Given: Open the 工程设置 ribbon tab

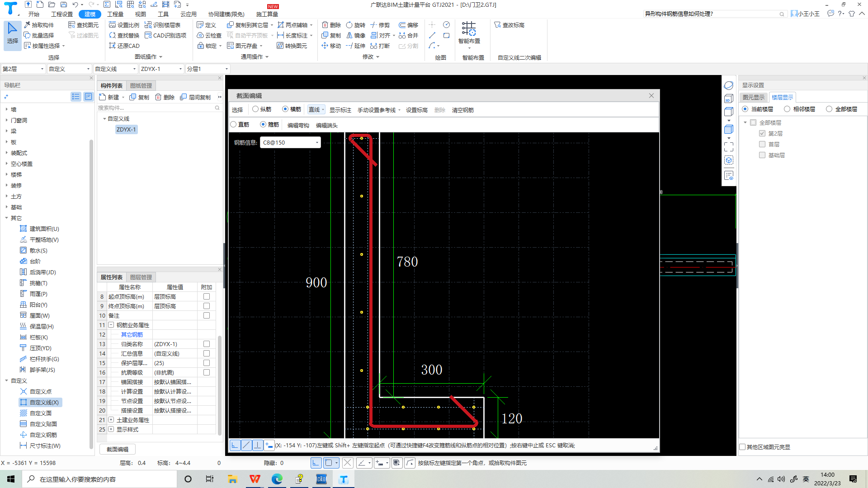Looking at the screenshot, I should [62, 14].
